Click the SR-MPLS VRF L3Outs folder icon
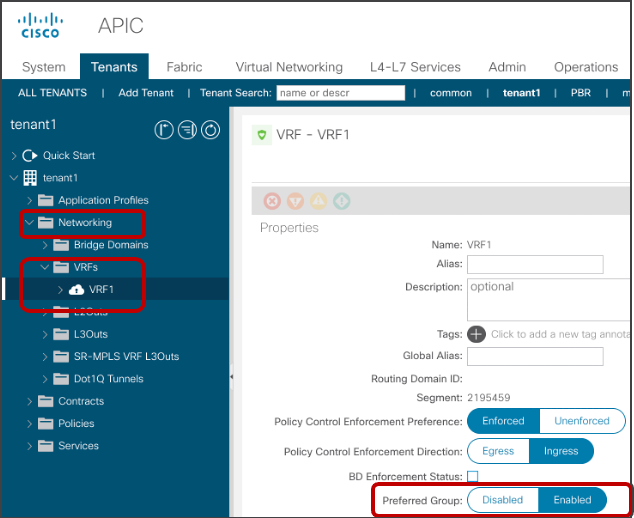634x518 pixels. 61,356
